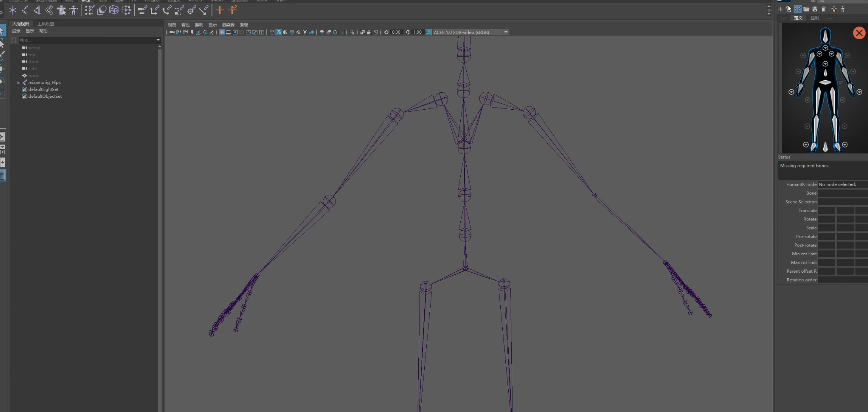Click the Lattice deformer cage shelf icon
This screenshot has width=868, height=412.
pyautogui.click(x=114, y=10)
